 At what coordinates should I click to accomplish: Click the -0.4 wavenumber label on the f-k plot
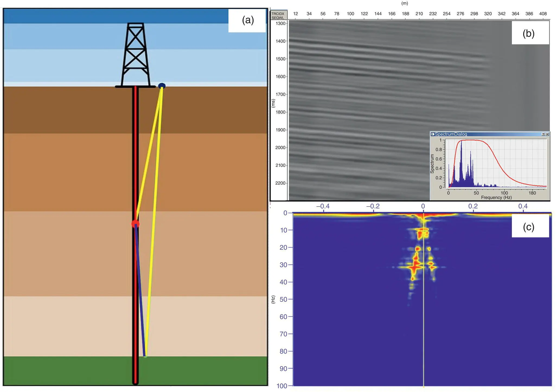click(x=323, y=206)
